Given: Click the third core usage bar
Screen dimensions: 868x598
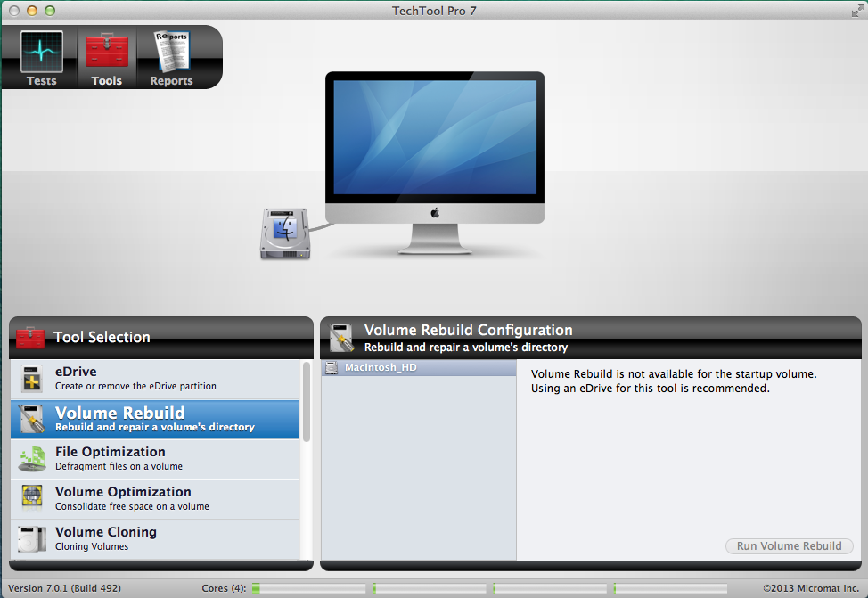Looking at the screenshot, I should click(x=550, y=588).
